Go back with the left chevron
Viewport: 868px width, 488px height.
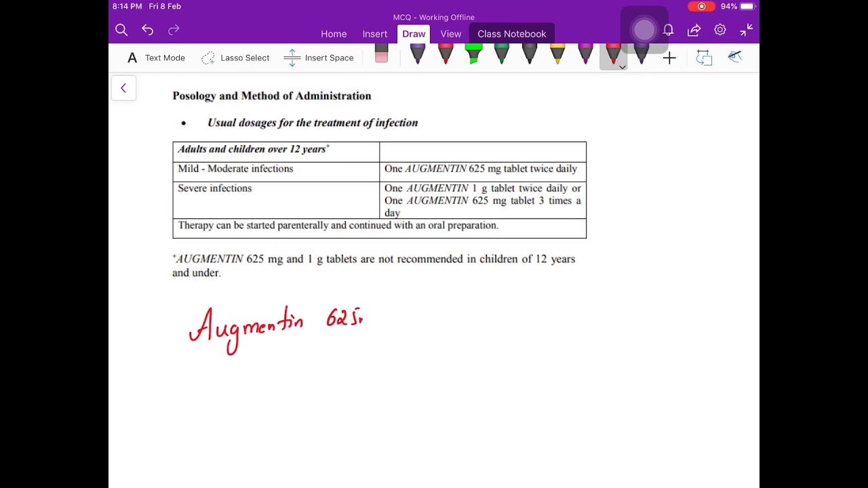click(123, 88)
